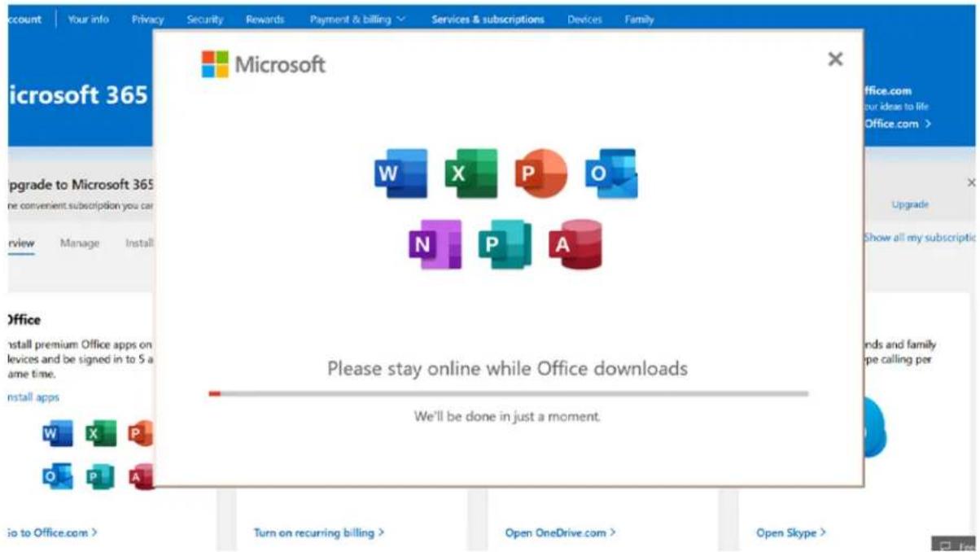Open the OneDrive.com link

click(x=560, y=532)
